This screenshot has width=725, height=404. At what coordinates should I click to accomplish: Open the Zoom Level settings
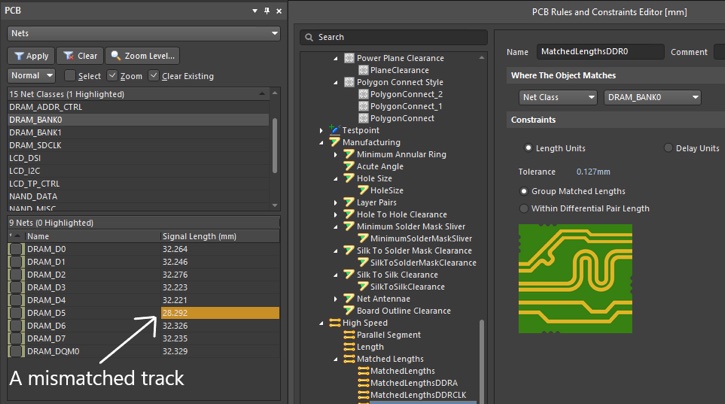pos(143,56)
